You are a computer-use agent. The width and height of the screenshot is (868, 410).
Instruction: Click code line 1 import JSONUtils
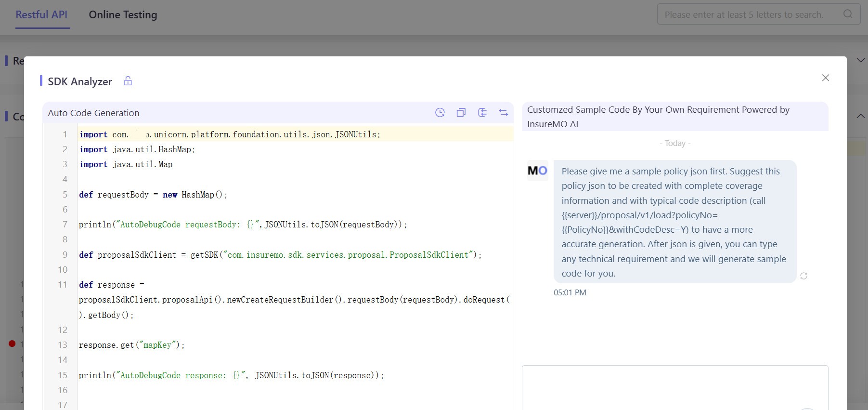pyautogui.click(x=230, y=134)
